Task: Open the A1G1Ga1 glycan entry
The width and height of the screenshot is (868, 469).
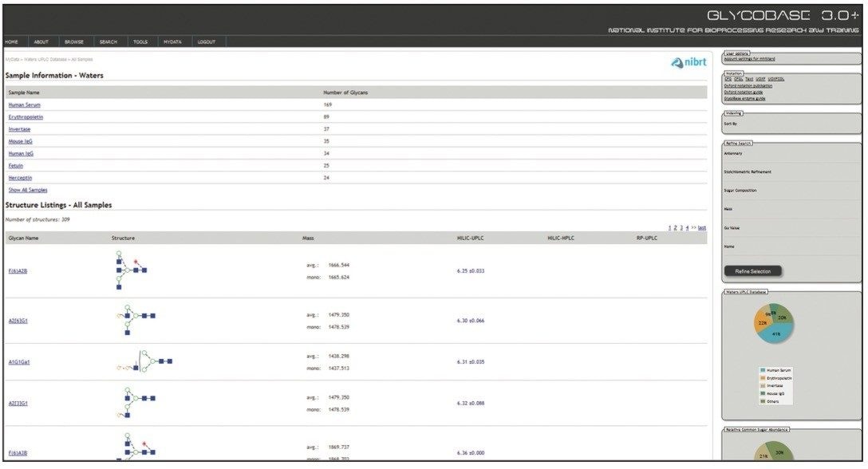Action: coord(19,362)
